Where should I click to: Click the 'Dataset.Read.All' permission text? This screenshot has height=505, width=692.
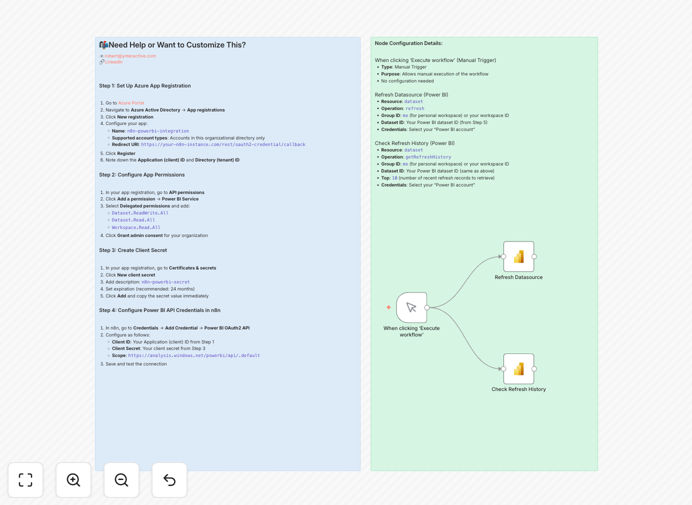[x=133, y=220]
